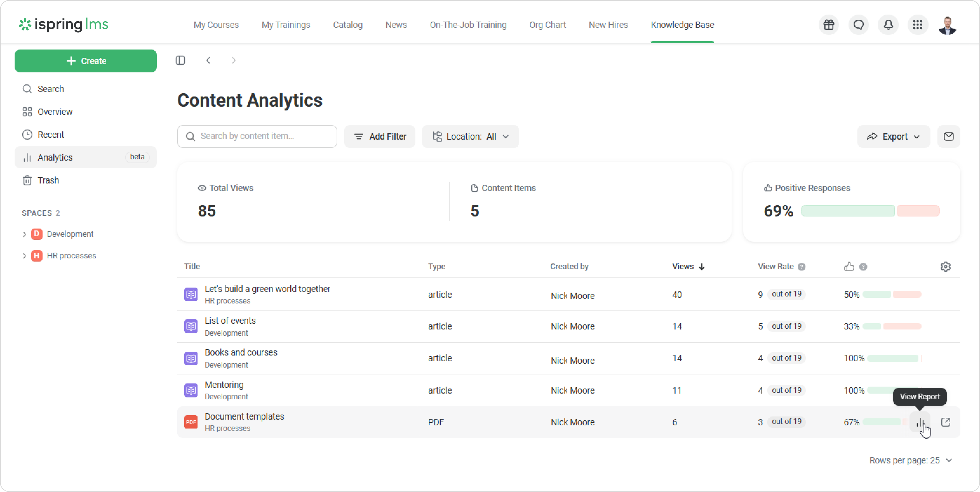Click the green Create button
980x492 pixels.
pos(86,61)
